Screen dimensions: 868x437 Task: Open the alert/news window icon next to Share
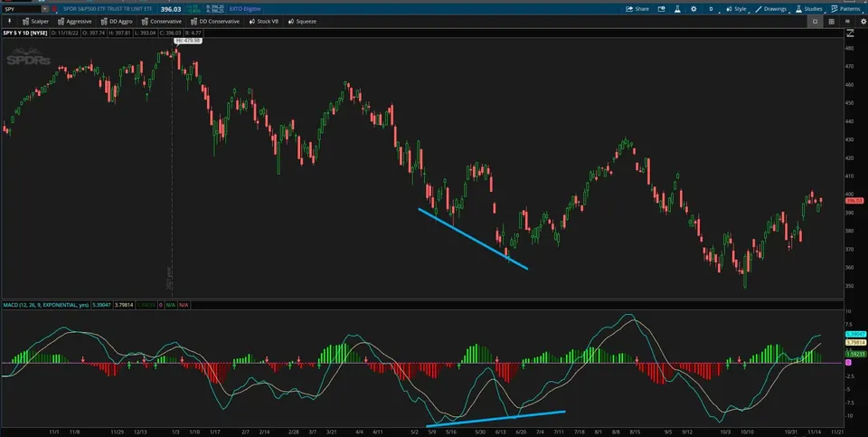[661, 9]
